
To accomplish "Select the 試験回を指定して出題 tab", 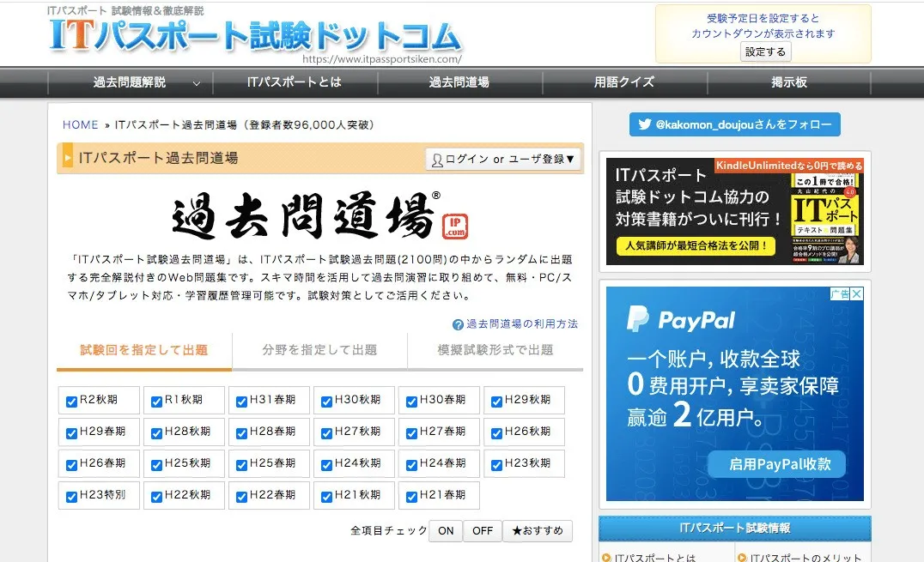I will [x=144, y=351].
